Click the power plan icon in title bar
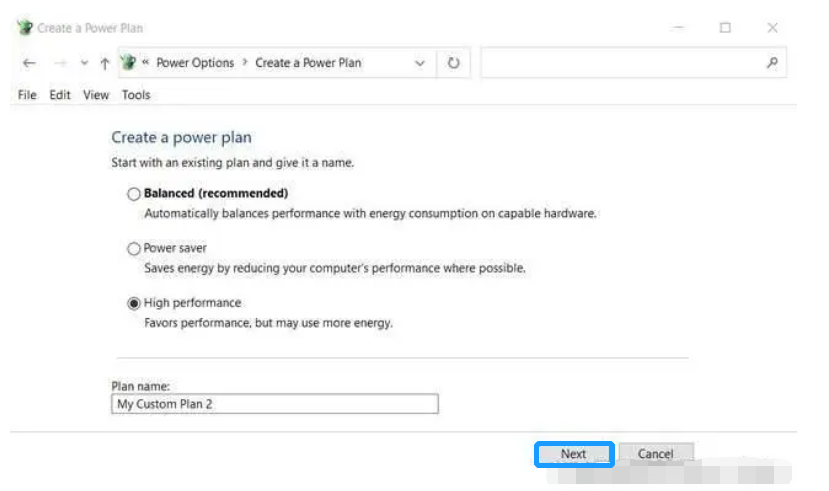The height and width of the screenshot is (491, 829). [x=25, y=28]
